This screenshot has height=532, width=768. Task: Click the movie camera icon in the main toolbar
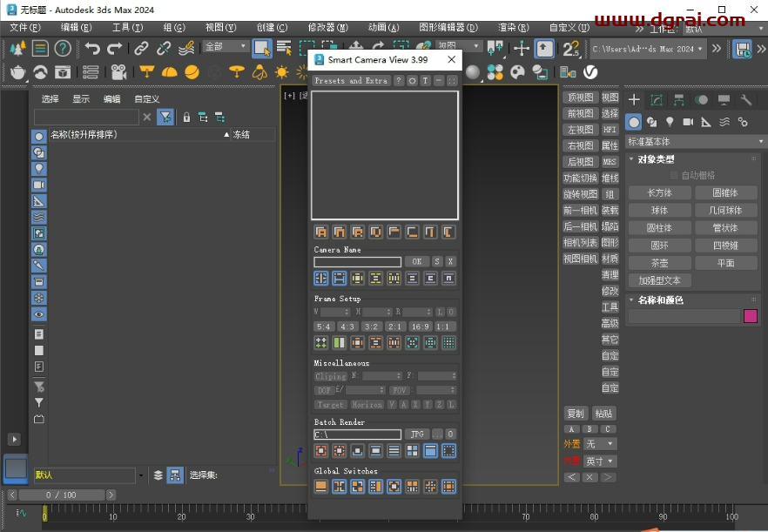[118, 72]
